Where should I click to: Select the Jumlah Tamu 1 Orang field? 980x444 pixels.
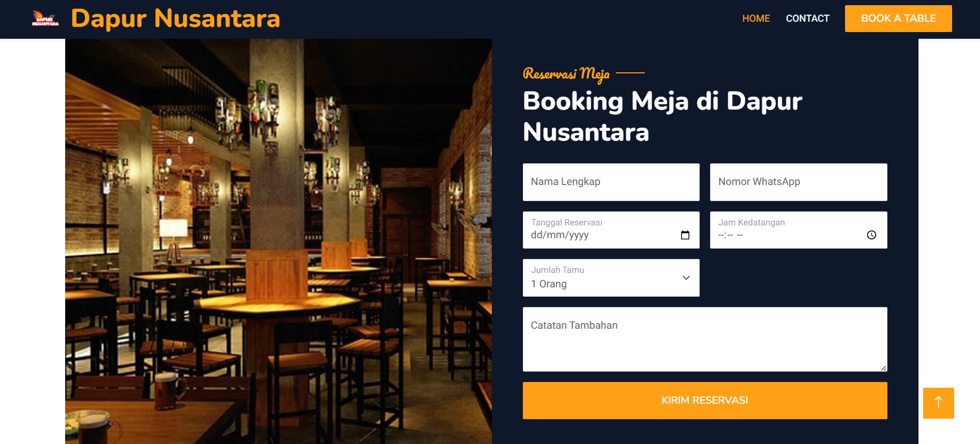pyautogui.click(x=611, y=278)
